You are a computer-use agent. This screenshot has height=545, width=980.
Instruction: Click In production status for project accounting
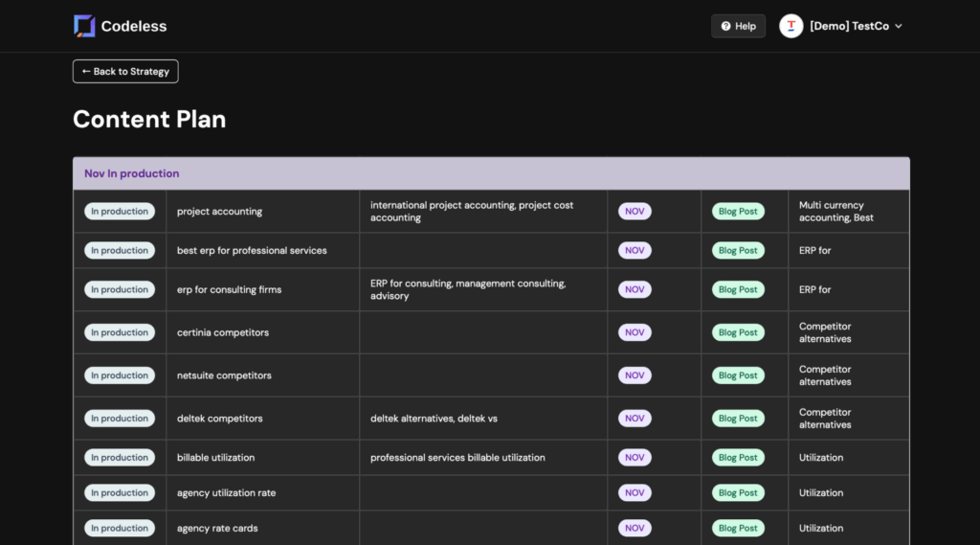(x=120, y=212)
